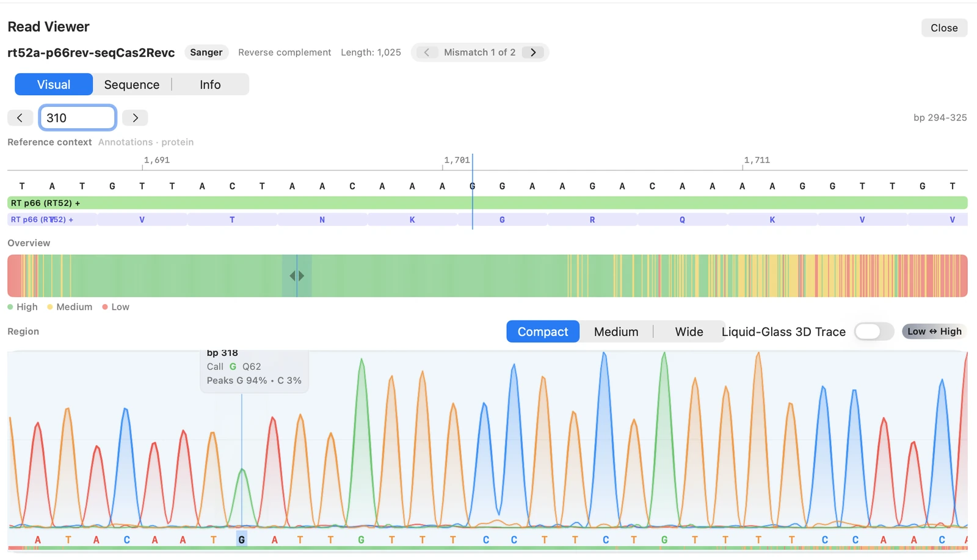Switch to the Sequence tab
This screenshot has height=560, width=977.
click(132, 85)
